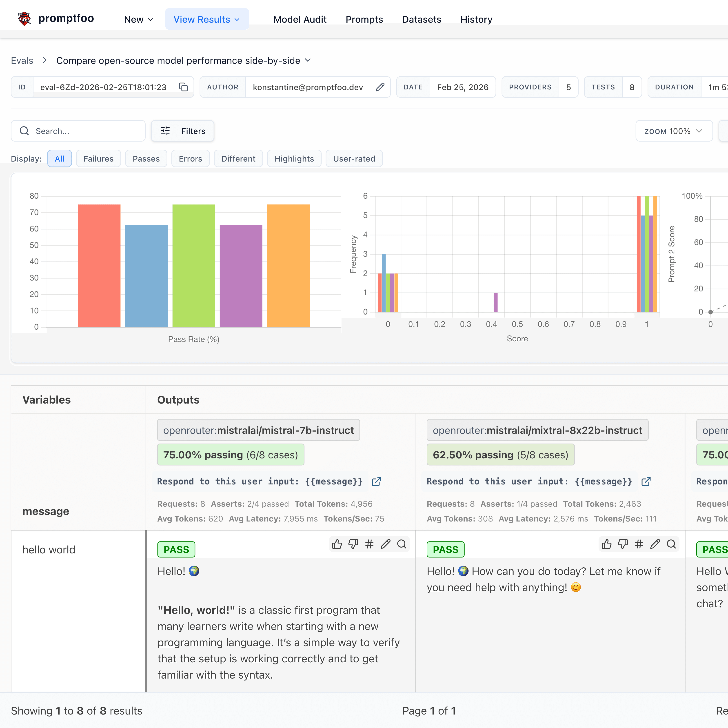Screen dimensions: 728x728
Task: Click the Outputs column header
Action: [178, 400]
